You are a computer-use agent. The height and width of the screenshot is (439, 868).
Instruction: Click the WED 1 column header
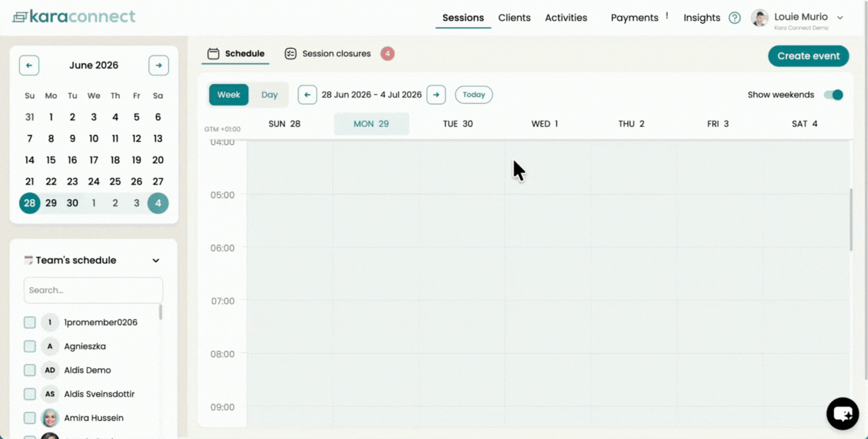coord(545,124)
